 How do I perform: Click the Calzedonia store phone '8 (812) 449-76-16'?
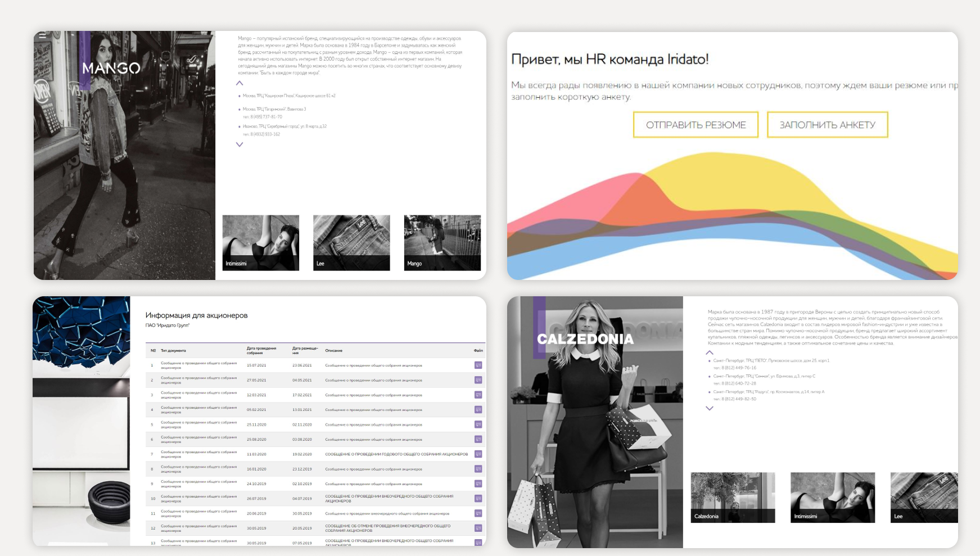pyautogui.click(x=739, y=368)
